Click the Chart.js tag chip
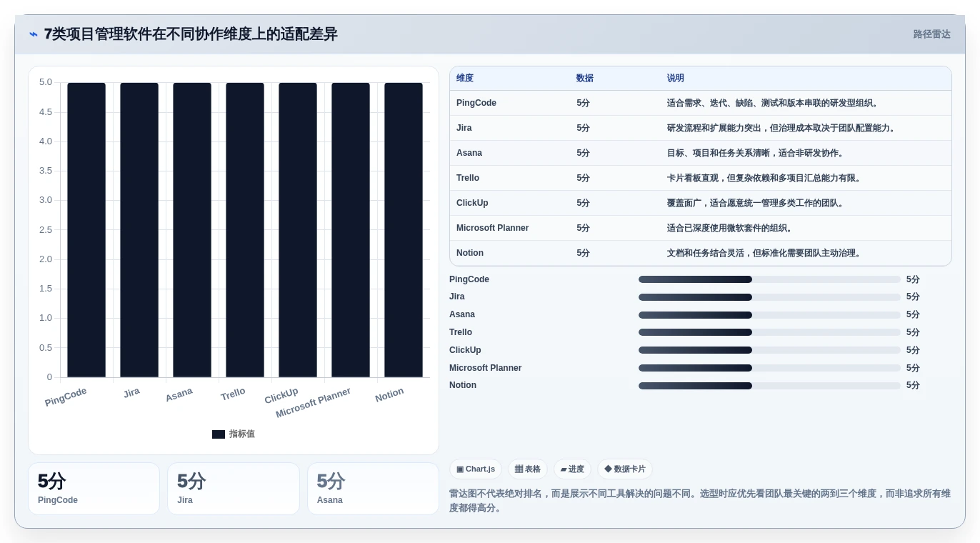 coord(476,469)
